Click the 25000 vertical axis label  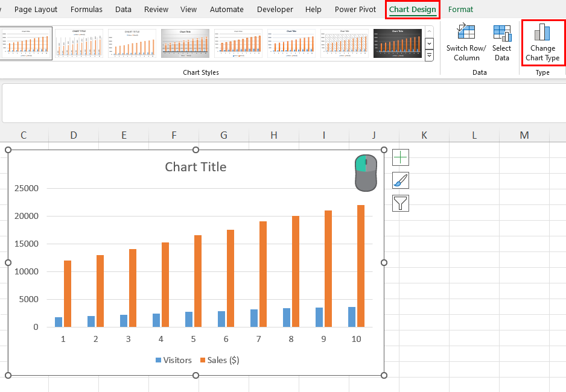[27, 188]
